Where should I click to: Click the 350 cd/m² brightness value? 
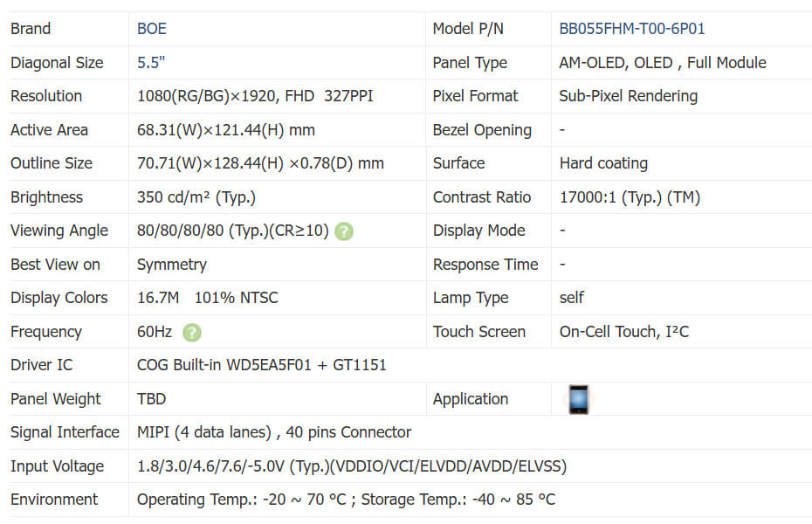tap(196, 197)
